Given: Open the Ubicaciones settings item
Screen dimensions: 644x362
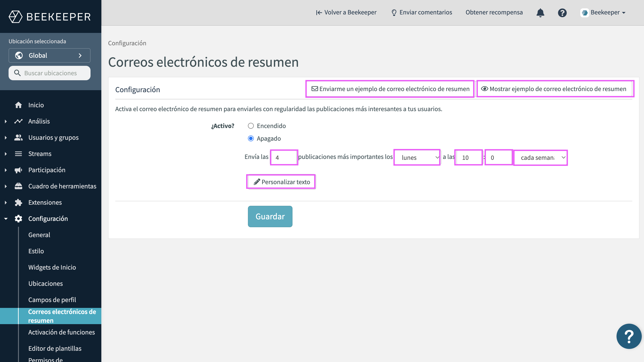Looking at the screenshot, I should pyautogui.click(x=45, y=283).
